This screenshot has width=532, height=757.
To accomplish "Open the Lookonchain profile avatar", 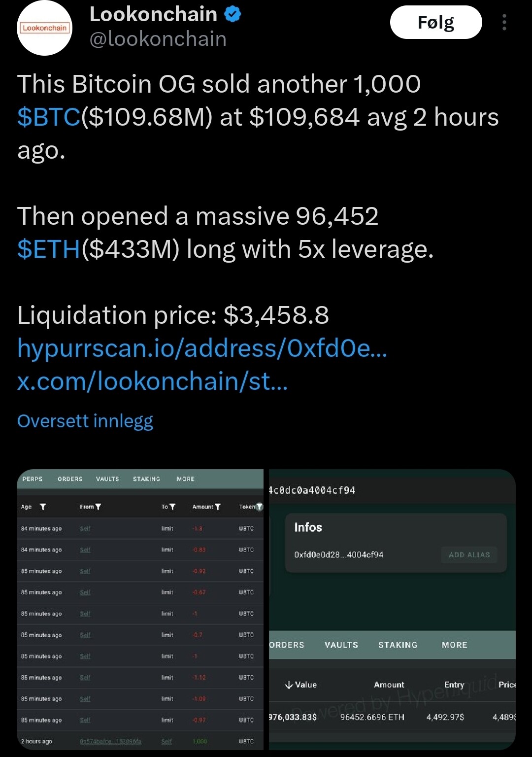I will [x=45, y=28].
